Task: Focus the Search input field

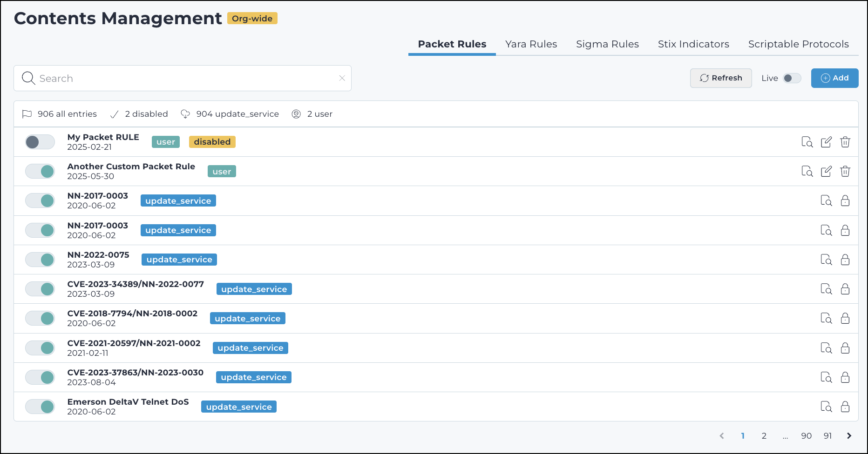Action: click(186, 78)
